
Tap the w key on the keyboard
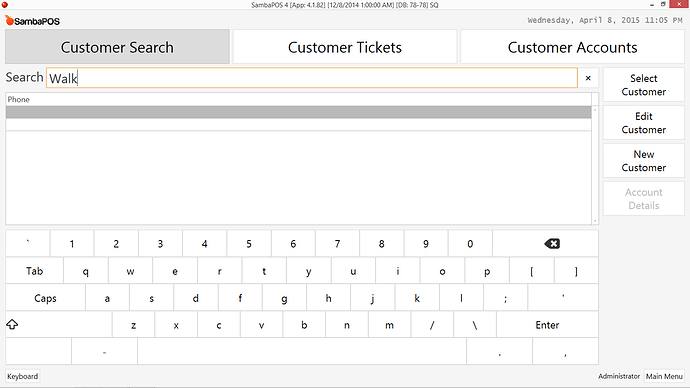130,271
